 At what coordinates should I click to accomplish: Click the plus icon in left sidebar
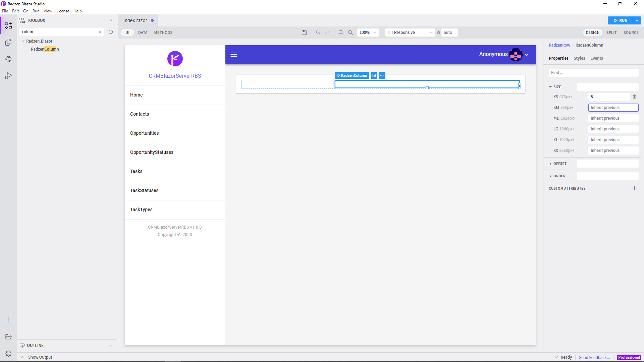8,320
